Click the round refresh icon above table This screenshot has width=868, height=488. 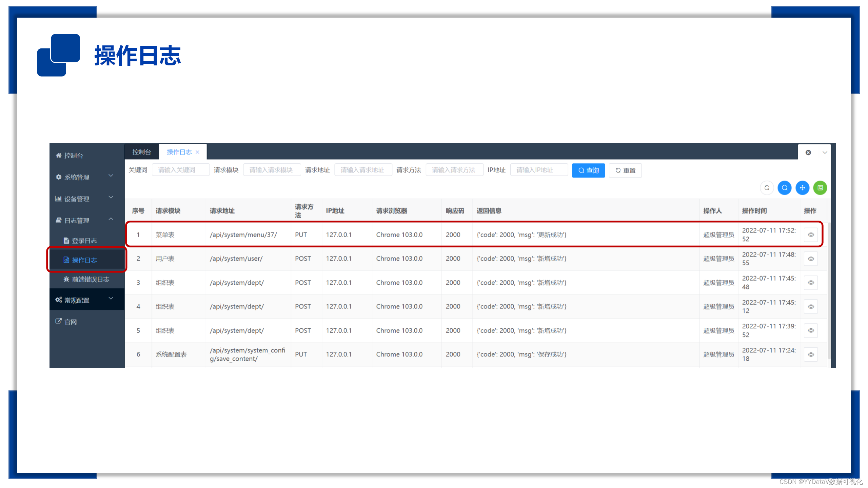767,188
